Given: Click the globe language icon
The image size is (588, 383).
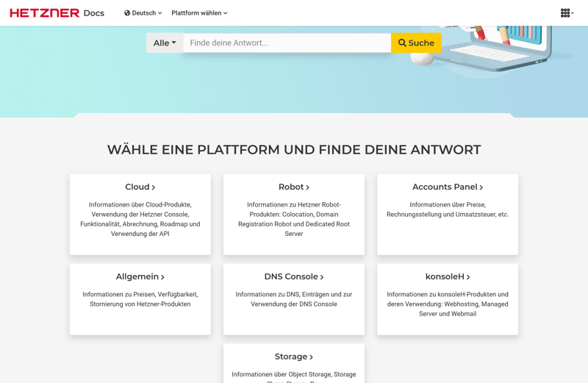Looking at the screenshot, I should pos(127,13).
